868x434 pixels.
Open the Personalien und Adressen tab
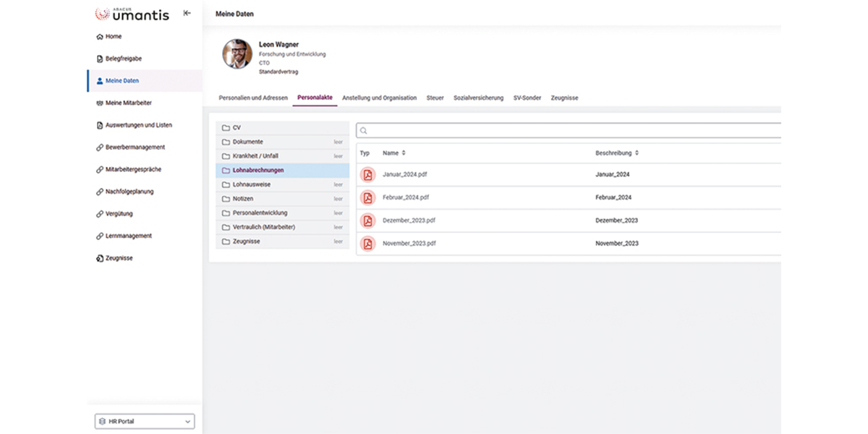click(x=252, y=98)
